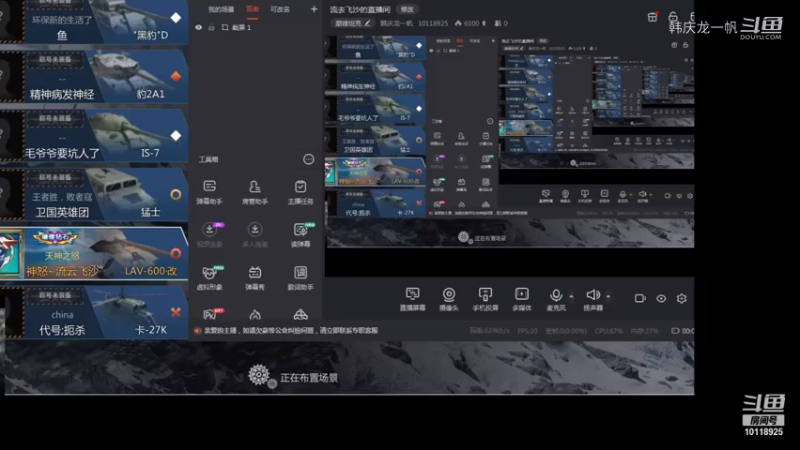Select the 鱼 "黑豹"D player card

[x=94, y=21]
